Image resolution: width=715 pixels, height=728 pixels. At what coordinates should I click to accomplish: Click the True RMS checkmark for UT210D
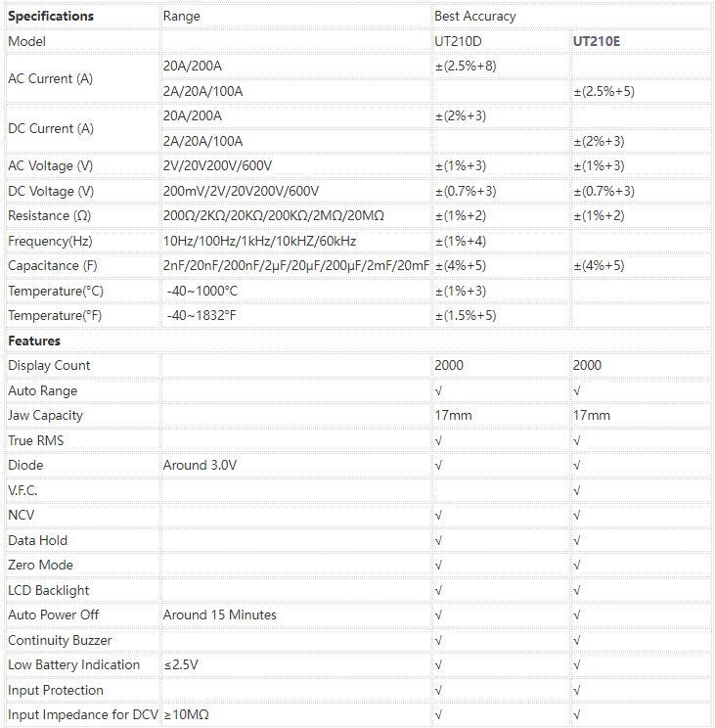(438, 440)
